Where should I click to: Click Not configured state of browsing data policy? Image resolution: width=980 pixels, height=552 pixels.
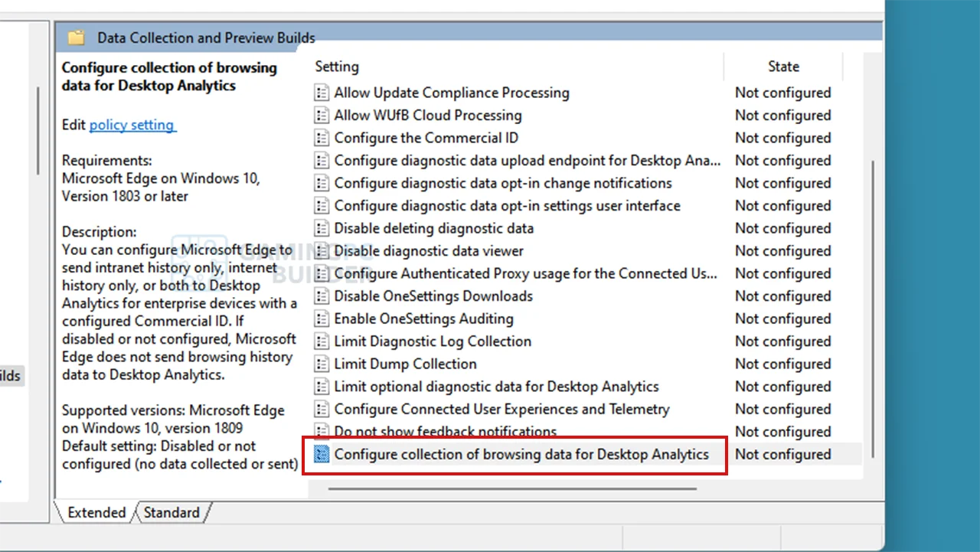[783, 454]
